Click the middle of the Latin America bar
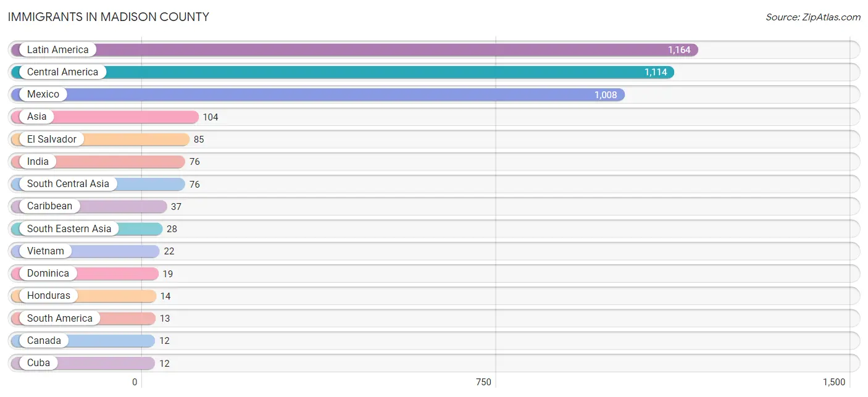Screen dimensions: 868x397 point(354,50)
